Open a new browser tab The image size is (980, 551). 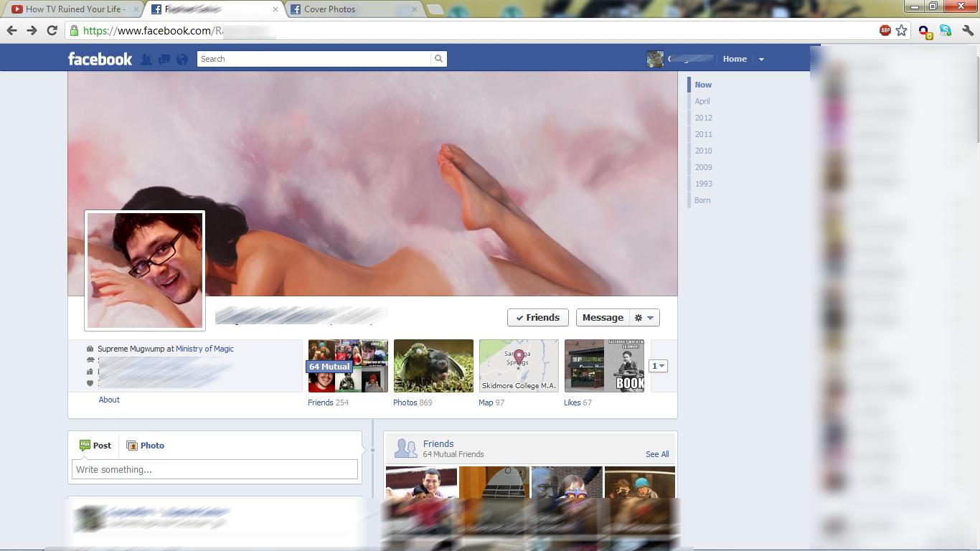coord(435,9)
